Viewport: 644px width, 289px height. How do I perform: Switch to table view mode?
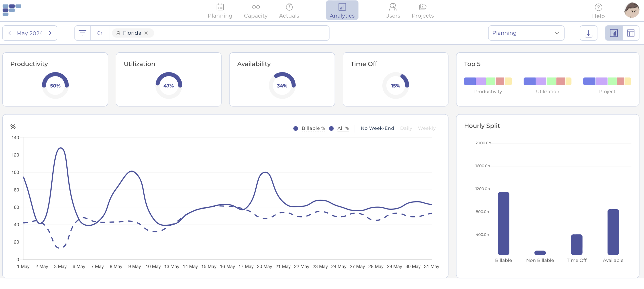(631, 33)
